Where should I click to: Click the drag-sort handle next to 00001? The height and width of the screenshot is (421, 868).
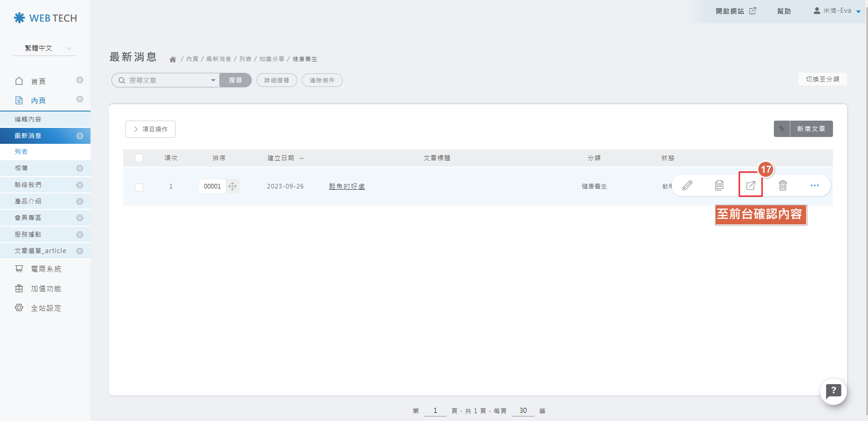pos(232,186)
